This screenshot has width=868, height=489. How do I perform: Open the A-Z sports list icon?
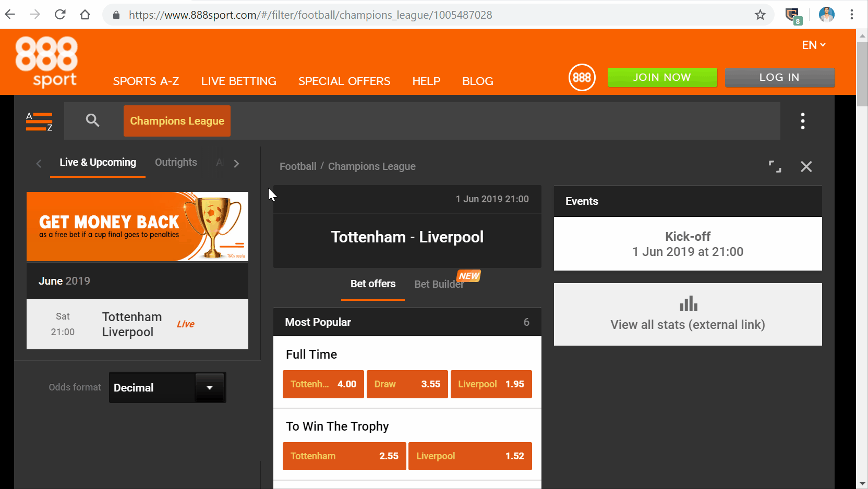pos(39,121)
